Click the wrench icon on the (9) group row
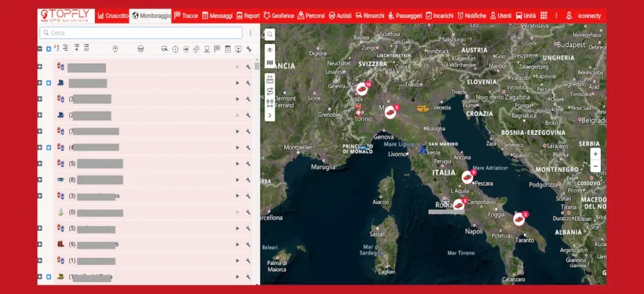Screen dimensions: 644x294 (x=248, y=244)
